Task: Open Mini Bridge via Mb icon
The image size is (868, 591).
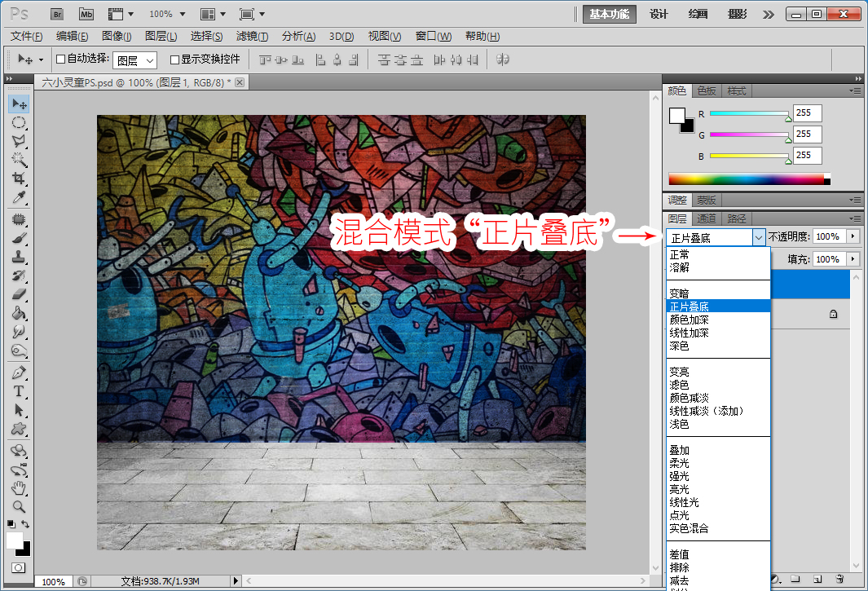Action: (86, 15)
